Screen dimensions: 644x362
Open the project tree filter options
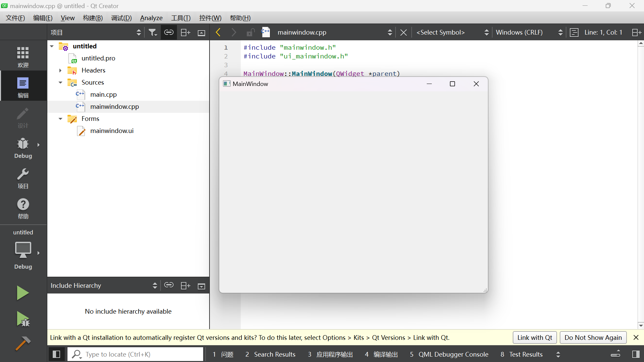click(x=153, y=32)
